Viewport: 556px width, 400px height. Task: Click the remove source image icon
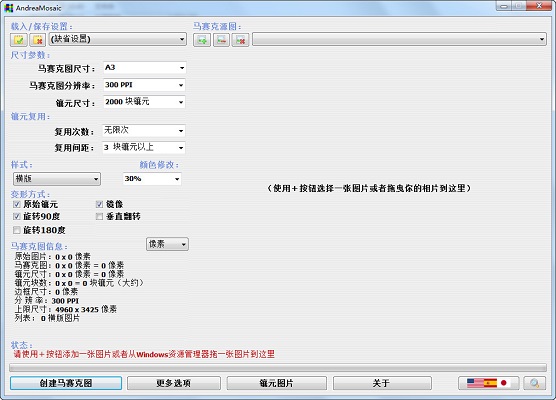(x=221, y=40)
